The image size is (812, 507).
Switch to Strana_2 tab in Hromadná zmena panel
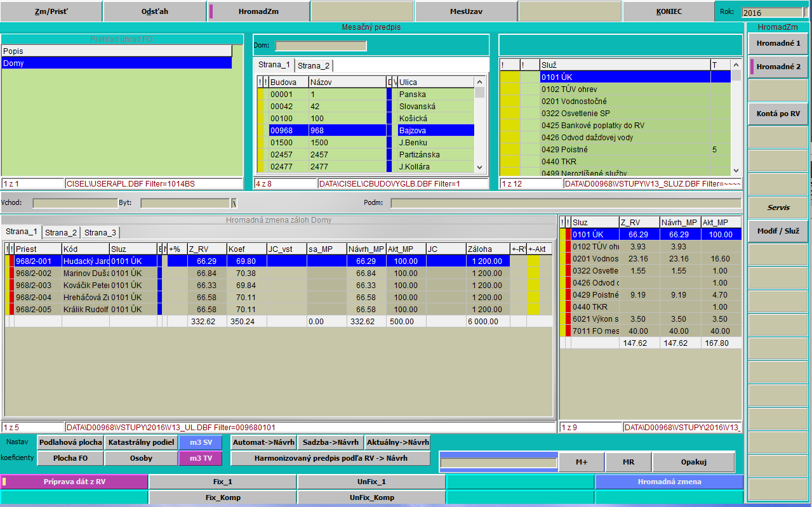coord(61,233)
